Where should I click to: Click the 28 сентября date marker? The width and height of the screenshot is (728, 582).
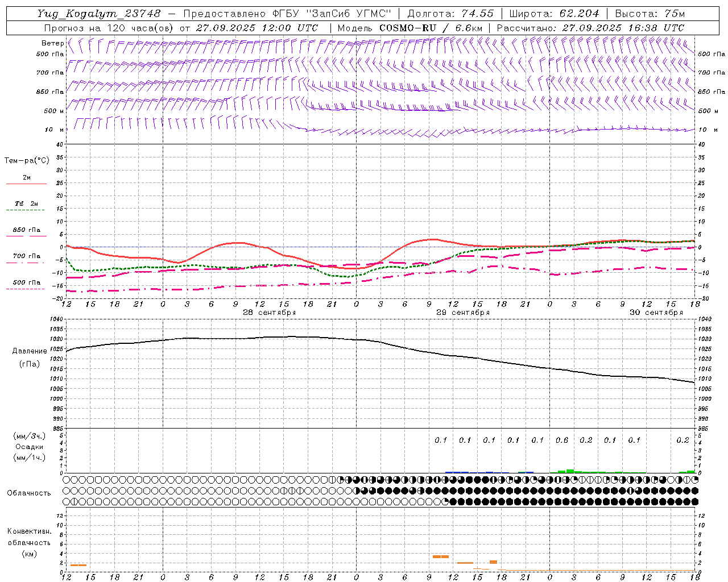click(269, 313)
